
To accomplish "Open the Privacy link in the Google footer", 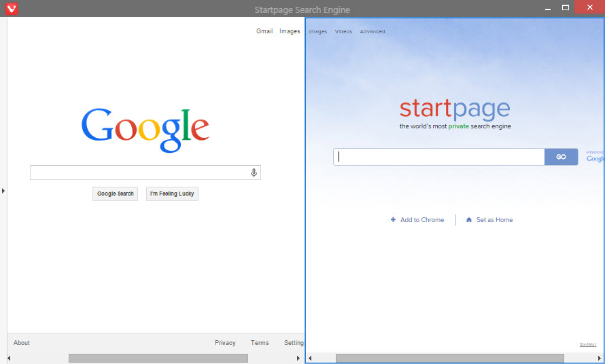I will coord(225,343).
